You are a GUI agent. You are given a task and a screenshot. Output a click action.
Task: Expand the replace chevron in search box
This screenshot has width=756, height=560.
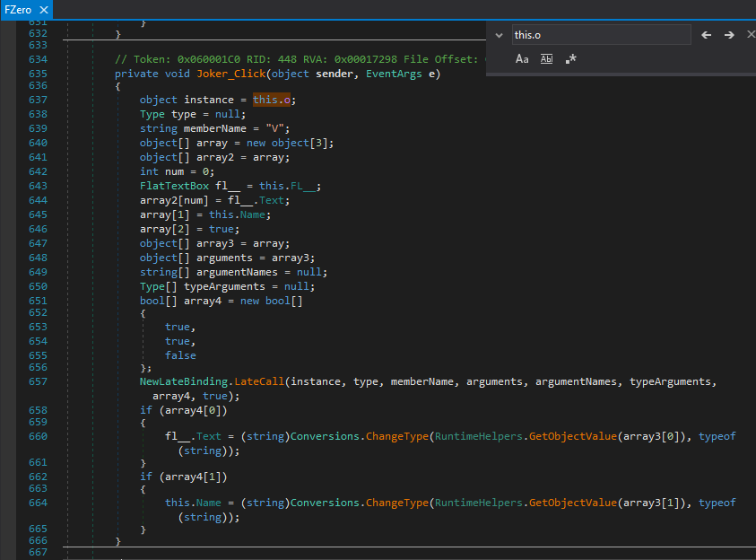pos(499,35)
